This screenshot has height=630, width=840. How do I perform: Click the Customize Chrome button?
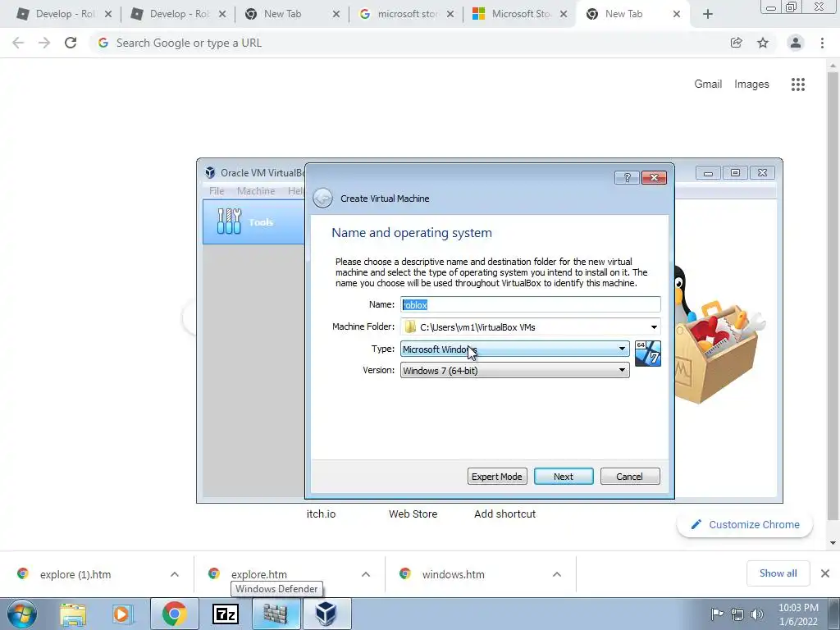[x=745, y=524]
